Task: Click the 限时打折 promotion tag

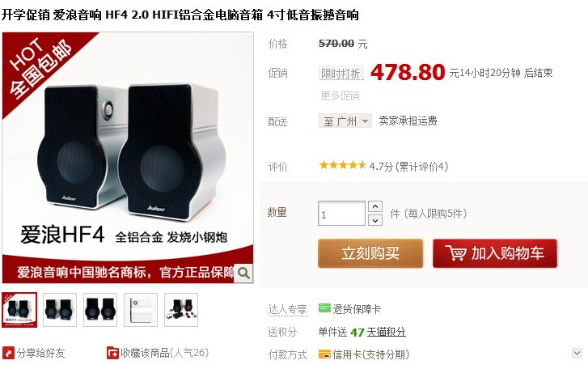Action: pos(341,74)
